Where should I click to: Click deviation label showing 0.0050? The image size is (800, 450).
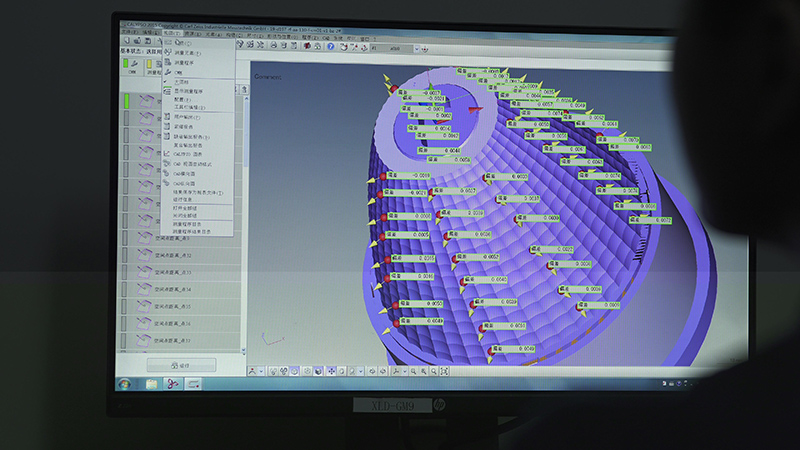click(x=421, y=303)
